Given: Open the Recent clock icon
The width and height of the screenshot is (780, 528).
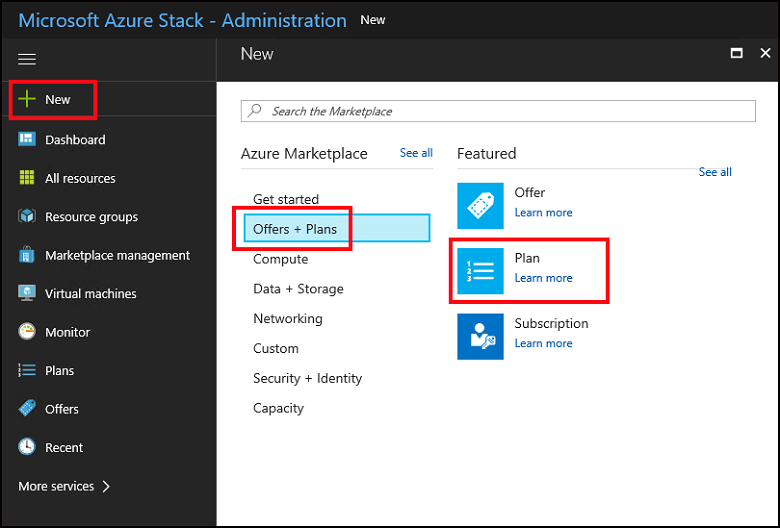Looking at the screenshot, I should 27,447.
